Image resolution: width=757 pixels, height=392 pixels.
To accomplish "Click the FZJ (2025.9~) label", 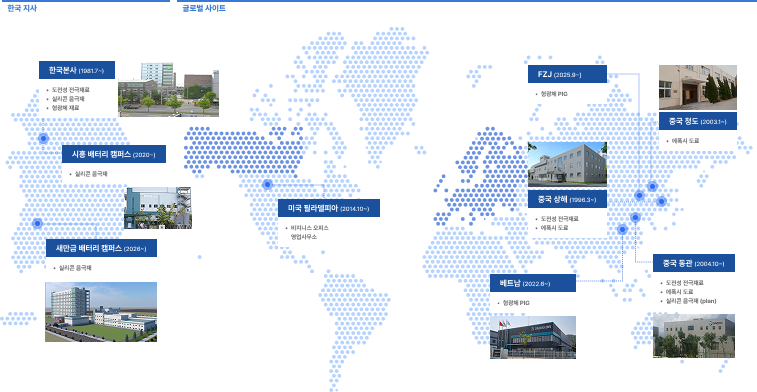I will pyautogui.click(x=567, y=74).
